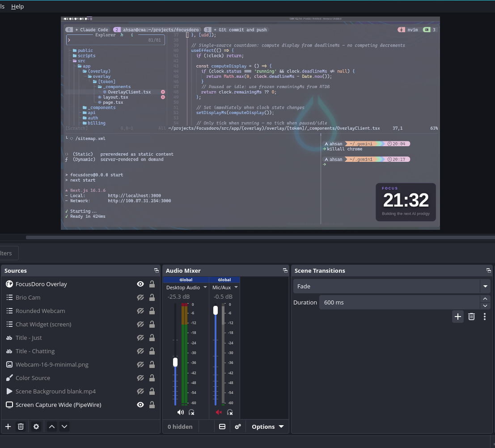Click the Options button in the Audio Mixer
This screenshot has width=495, height=448.
click(267, 426)
